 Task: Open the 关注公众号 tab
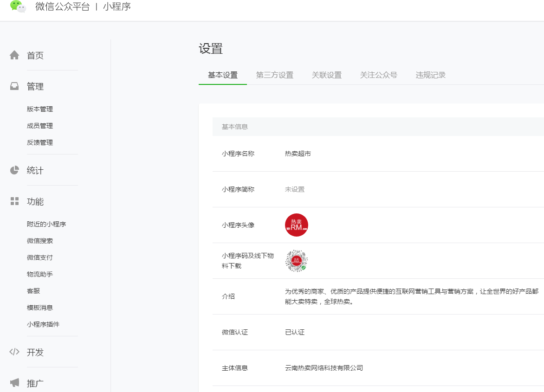[x=378, y=75]
